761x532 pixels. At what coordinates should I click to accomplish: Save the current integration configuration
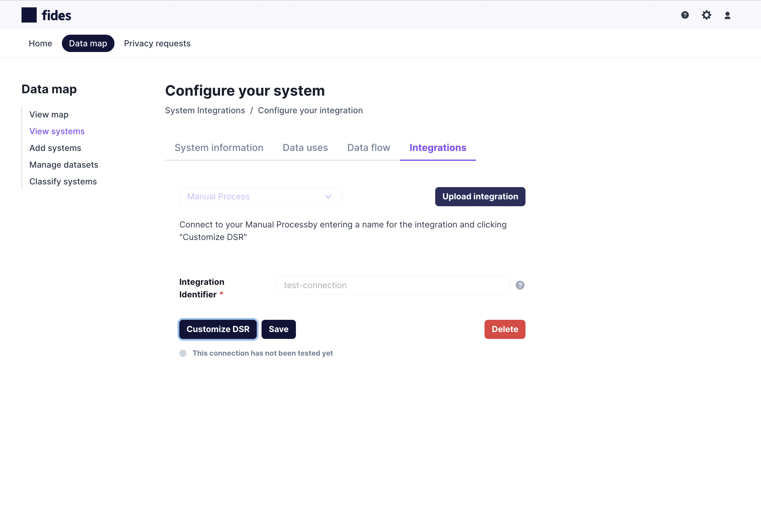tap(278, 329)
